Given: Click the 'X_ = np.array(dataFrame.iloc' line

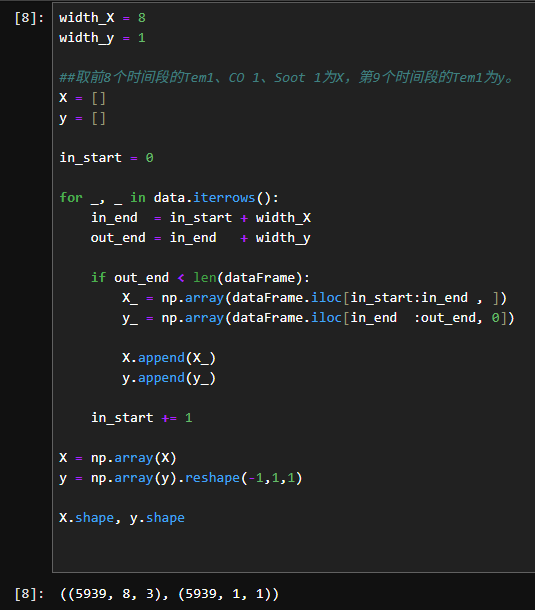Looking at the screenshot, I should [x=314, y=298].
